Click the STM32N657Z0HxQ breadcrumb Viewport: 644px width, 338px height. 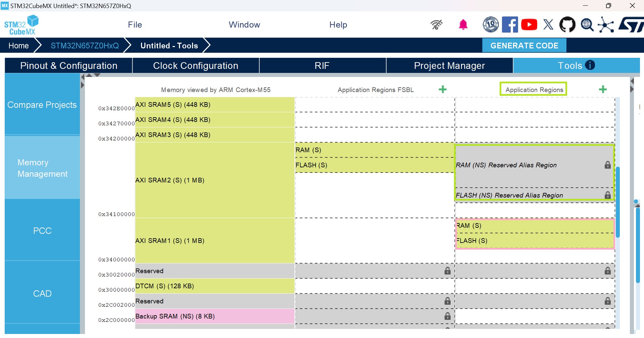[x=85, y=45]
